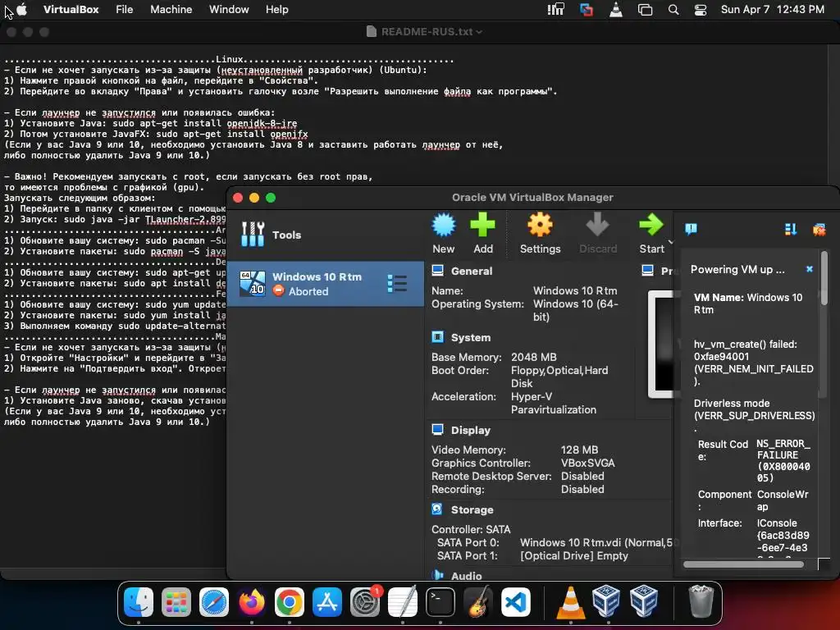Click the red-blue menu bar status icon

click(586, 10)
